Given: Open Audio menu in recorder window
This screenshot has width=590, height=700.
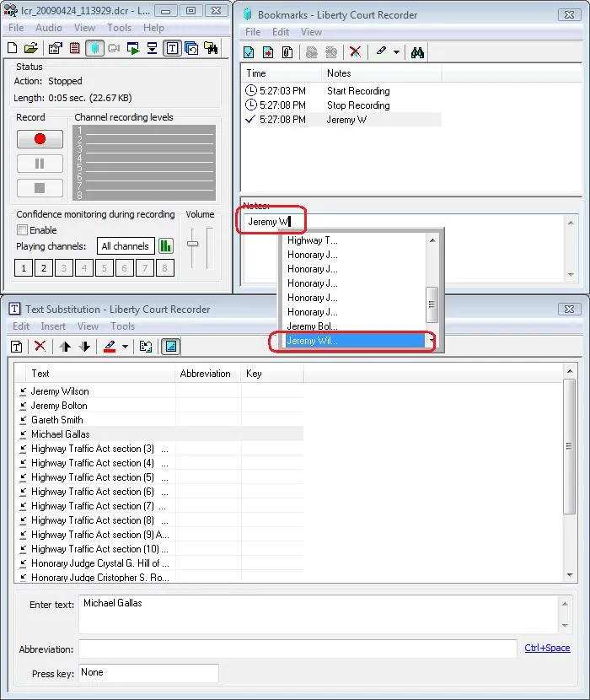Looking at the screenshot, I should [x=49, y=28].
